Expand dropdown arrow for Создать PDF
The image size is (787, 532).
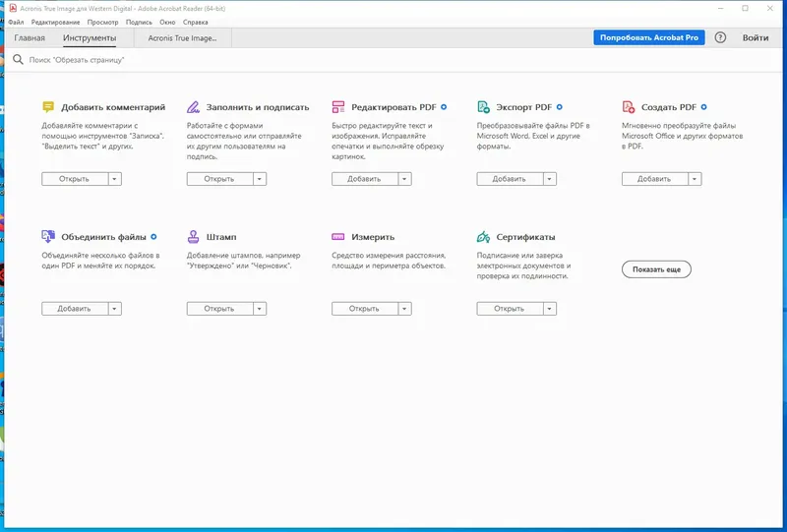(x=695, y=179)
